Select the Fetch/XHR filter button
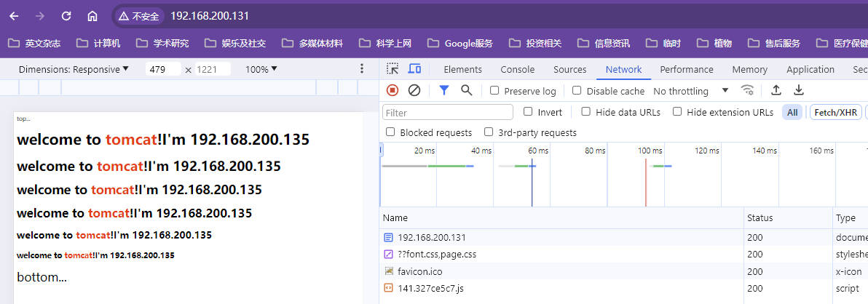868x304 pixels. point(836,112)
